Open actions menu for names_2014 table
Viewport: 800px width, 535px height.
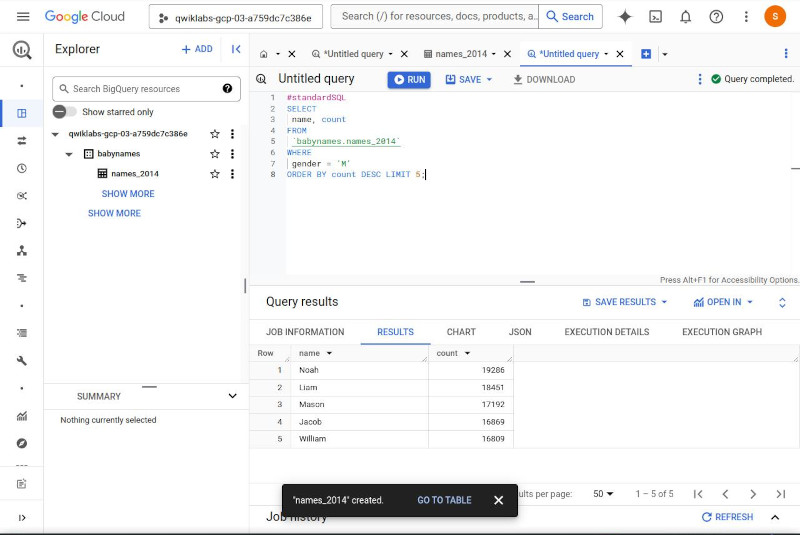point(232,174)
